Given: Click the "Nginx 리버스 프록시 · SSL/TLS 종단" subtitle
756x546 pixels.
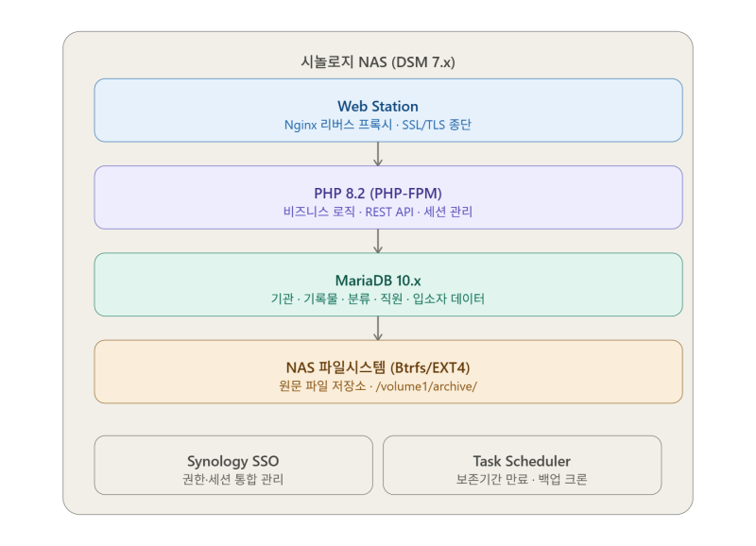Looking at the screenshot, I should tap(377, 125).
